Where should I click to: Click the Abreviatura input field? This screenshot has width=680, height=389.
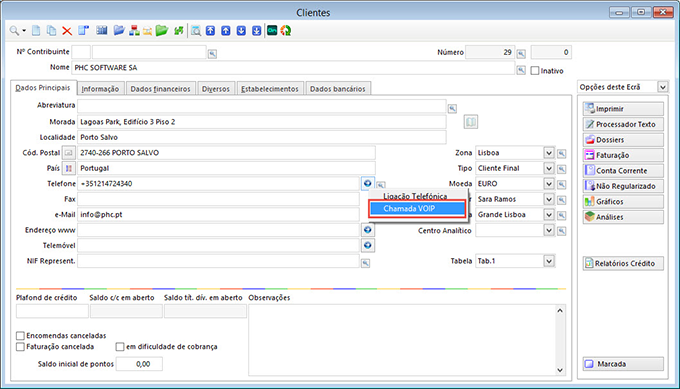[x=262, y=106]
